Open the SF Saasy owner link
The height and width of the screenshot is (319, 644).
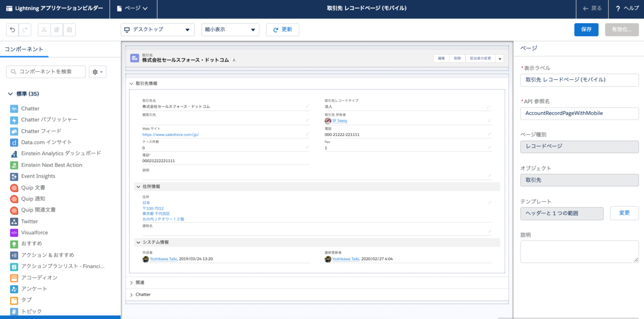click(x=339, y=121)
